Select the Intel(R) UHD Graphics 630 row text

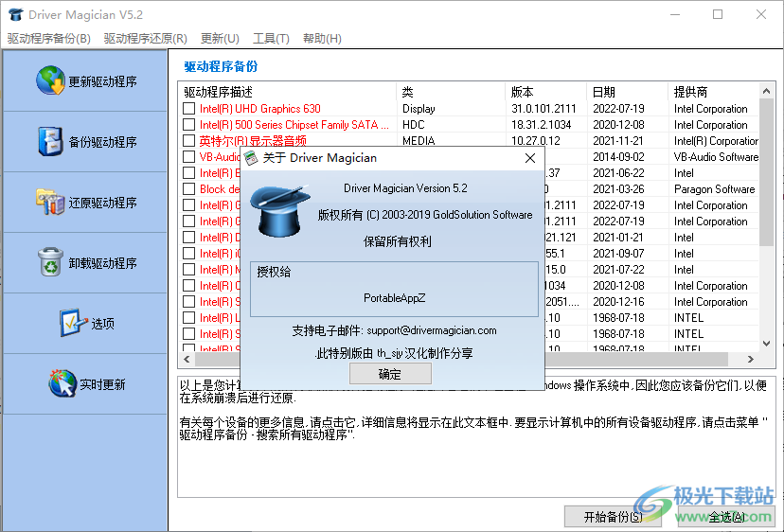(260, 109)
